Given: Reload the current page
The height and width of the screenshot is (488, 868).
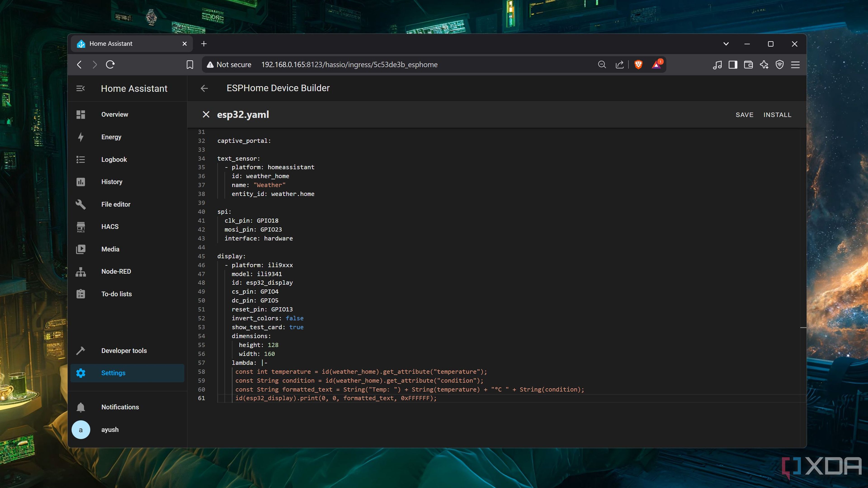Looking at the screenshot, I should [x=110, y=65].
